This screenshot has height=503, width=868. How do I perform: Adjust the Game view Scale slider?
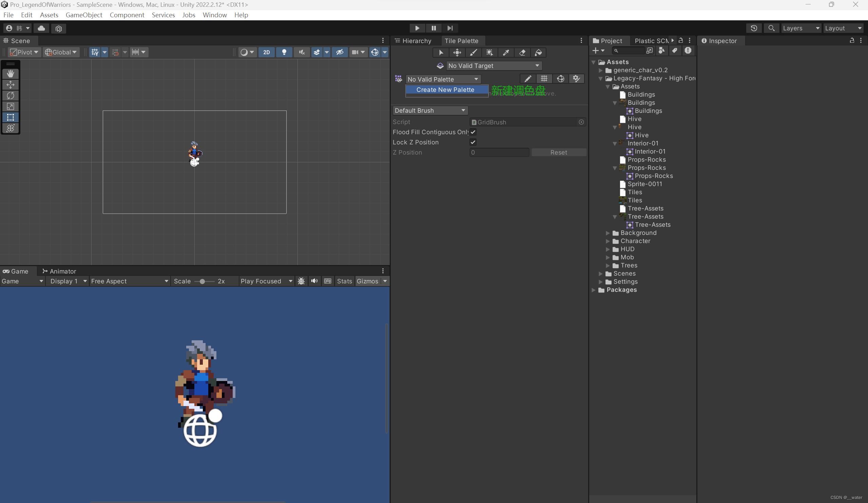tap(202, 281)
